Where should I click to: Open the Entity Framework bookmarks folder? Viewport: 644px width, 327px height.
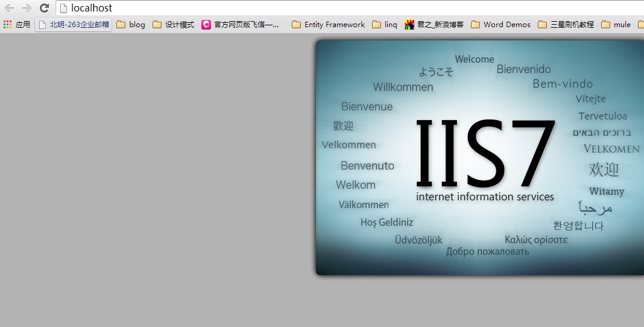[x=328, y=25]
